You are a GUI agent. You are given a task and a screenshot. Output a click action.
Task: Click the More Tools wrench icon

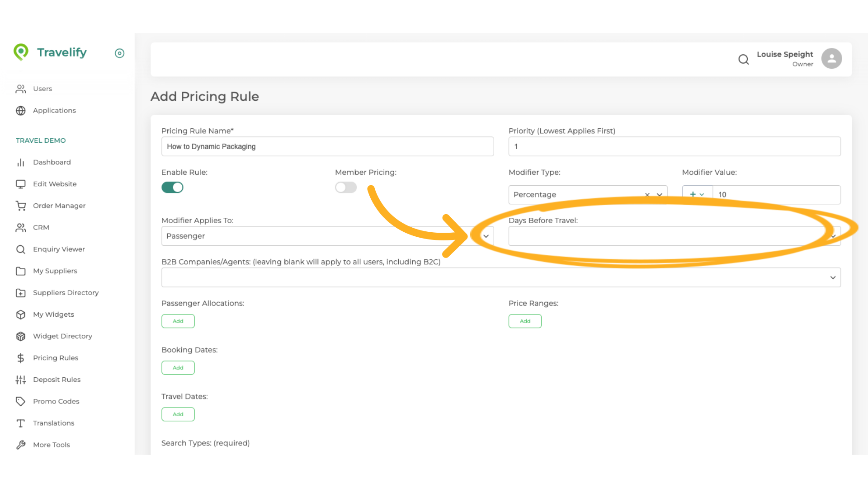click(x=21, y=445)
